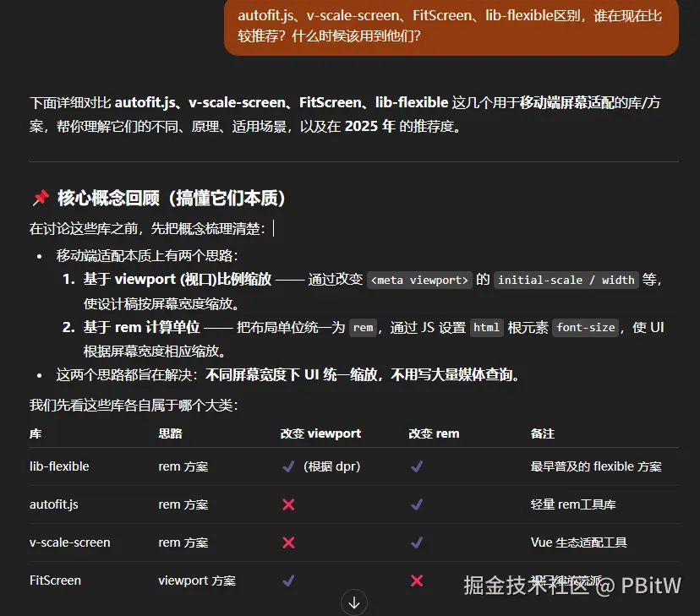Click the table header 改变 rem
This screenshot has height=616, width=700.
(x=434, y=433)
